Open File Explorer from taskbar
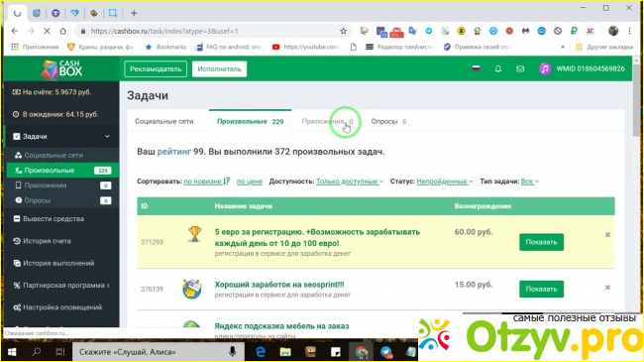Screen dimensions: 644x362 (285, 352)
